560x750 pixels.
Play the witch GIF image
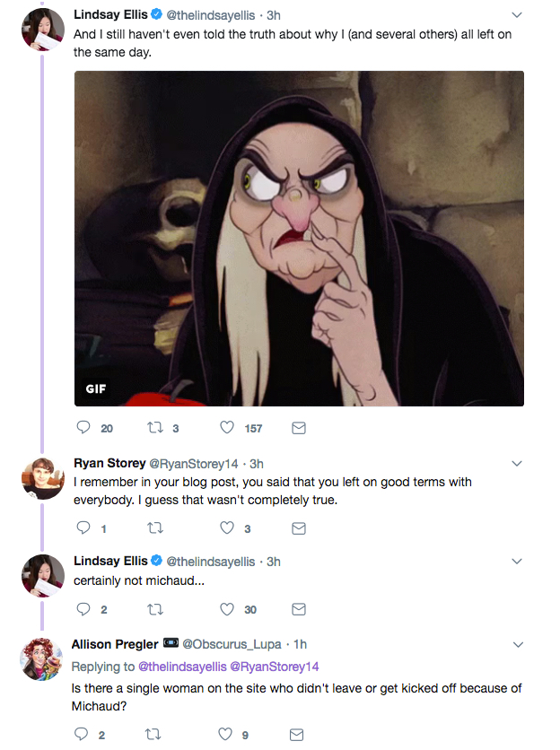(x=299, y=238)
